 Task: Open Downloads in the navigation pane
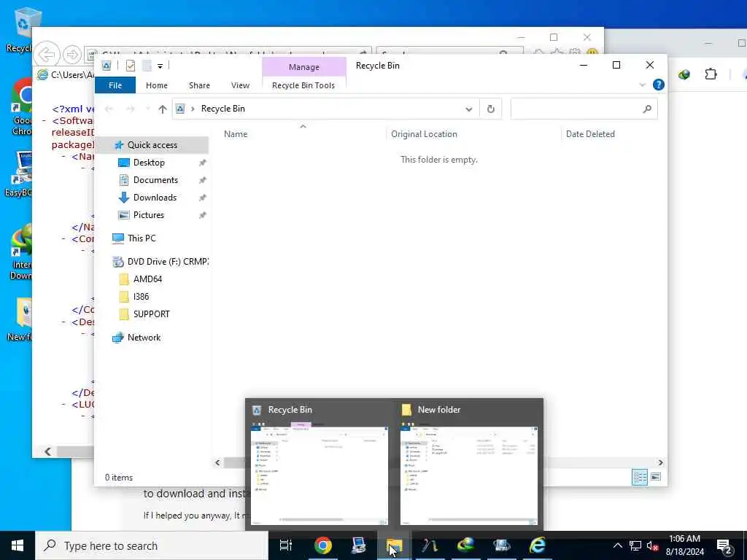[155, 198]
